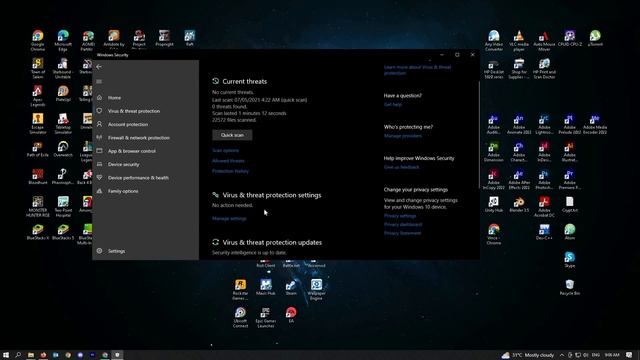The width and height of the screenshot is (640, 360).
Task: Select Propnight desktop icon
Action: click(164, 38)
